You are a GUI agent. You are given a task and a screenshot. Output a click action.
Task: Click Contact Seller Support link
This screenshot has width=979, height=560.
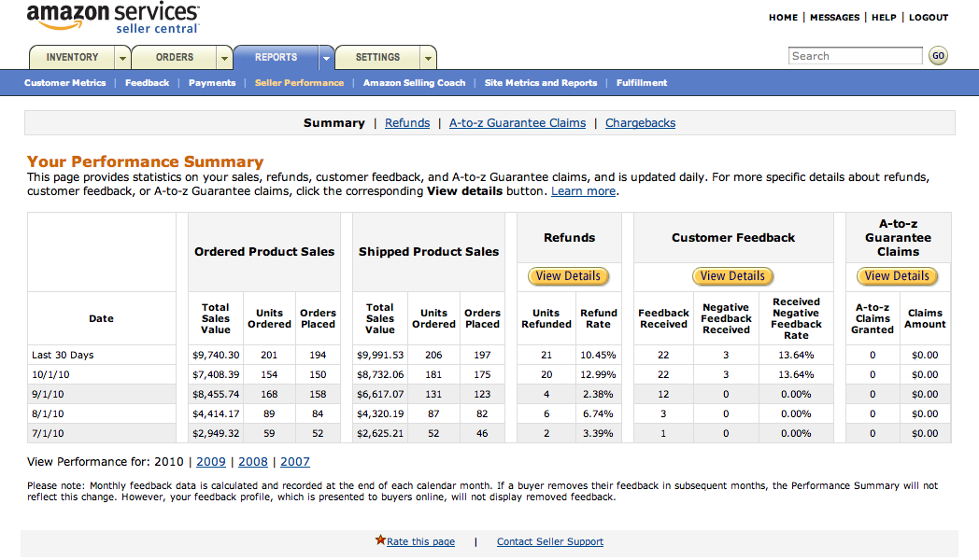coord(550,542)
